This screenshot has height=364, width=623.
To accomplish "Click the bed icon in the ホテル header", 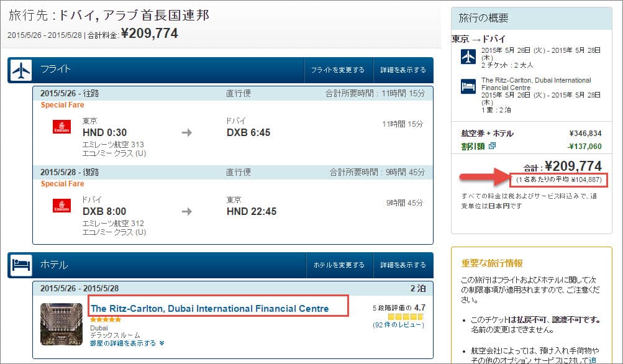I will [21, 265].
